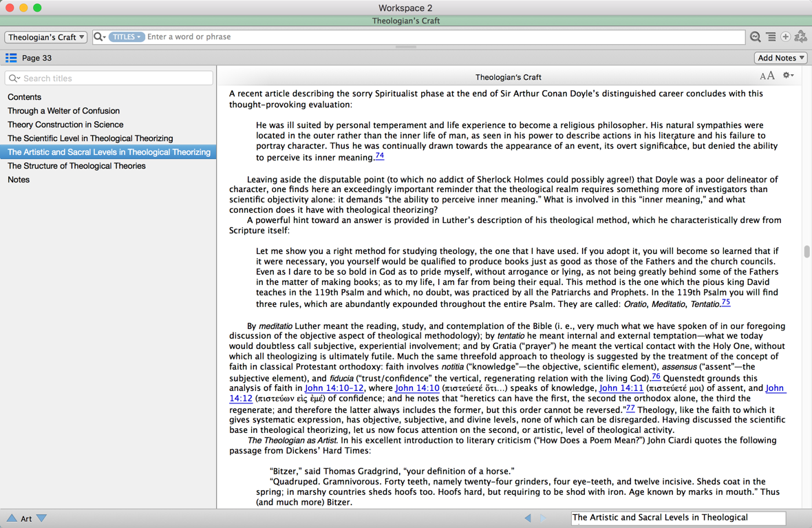Open the Add Notes dropdown

(x=780, y=58)
